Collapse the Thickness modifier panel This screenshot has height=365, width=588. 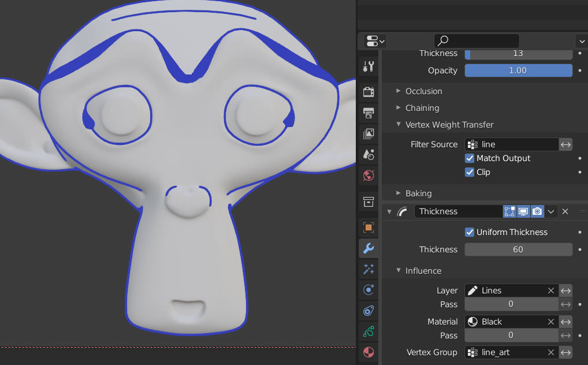[x=389, y=211]
